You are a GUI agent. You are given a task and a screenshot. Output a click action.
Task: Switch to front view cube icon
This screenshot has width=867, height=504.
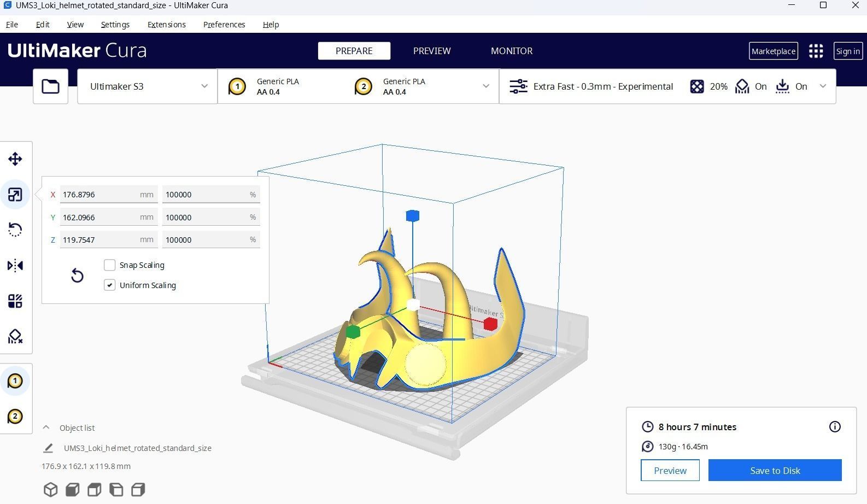pyautogui.click(x=73, y=489)
